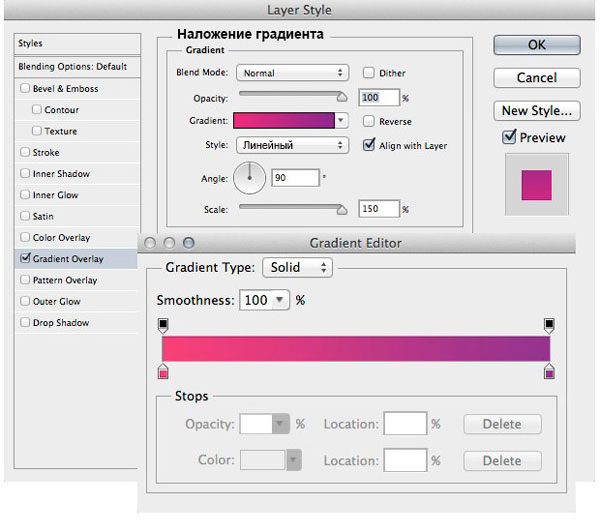Click the pink-purple gradient swatch

pos(284,120)
